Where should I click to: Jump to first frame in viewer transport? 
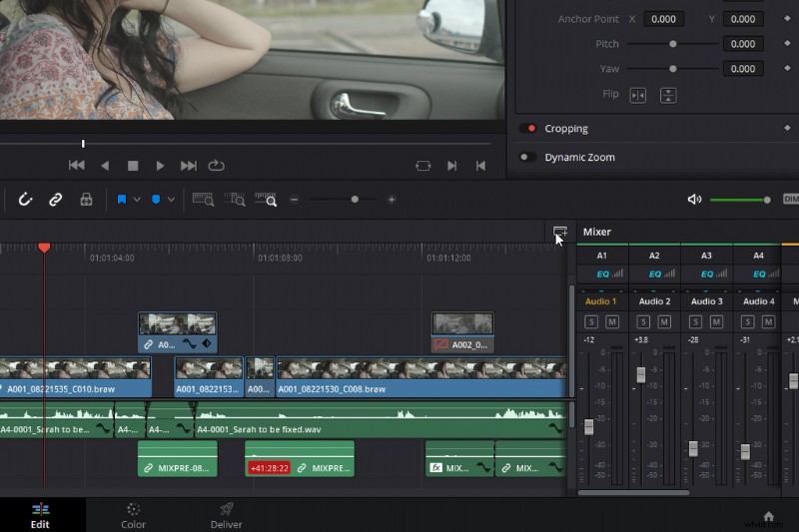coord(77,166)
